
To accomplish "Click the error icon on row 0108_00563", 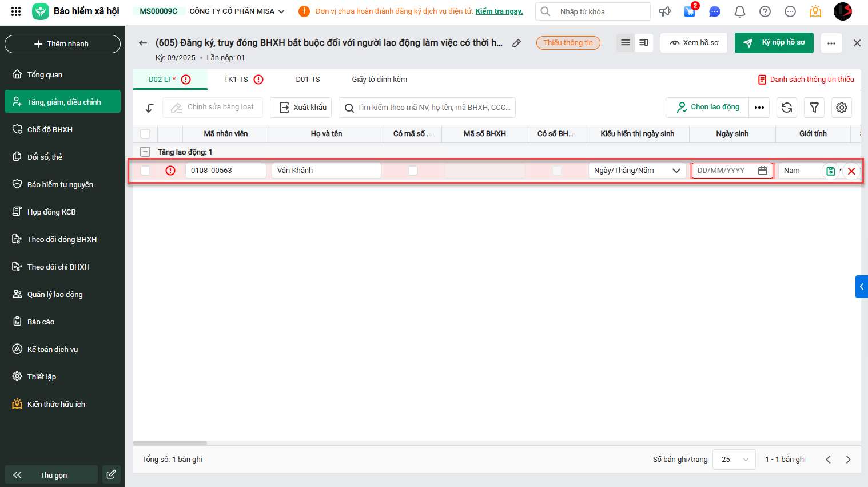I will click(170, 171).
